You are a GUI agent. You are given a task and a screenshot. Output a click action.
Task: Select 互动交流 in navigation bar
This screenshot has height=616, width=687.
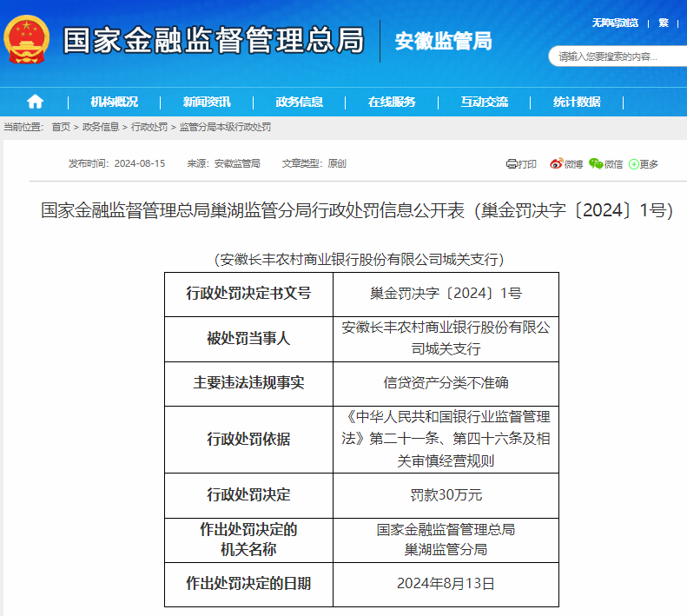point(485,102)
